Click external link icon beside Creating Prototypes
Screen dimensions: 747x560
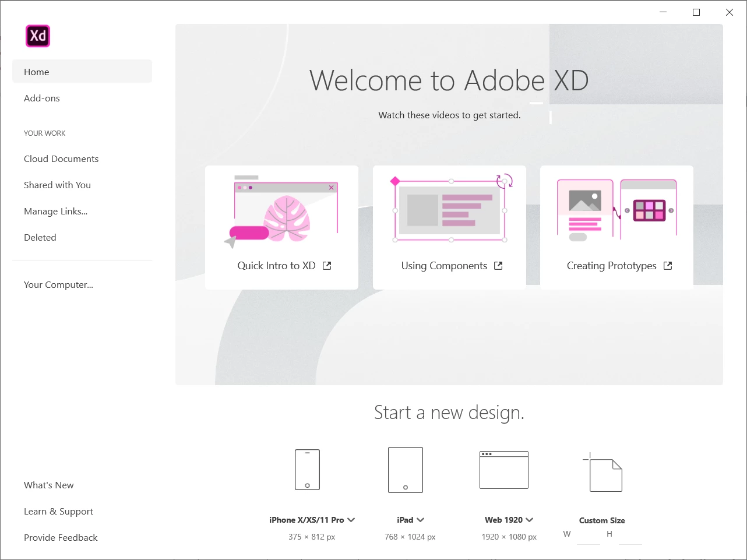[668, 266]
